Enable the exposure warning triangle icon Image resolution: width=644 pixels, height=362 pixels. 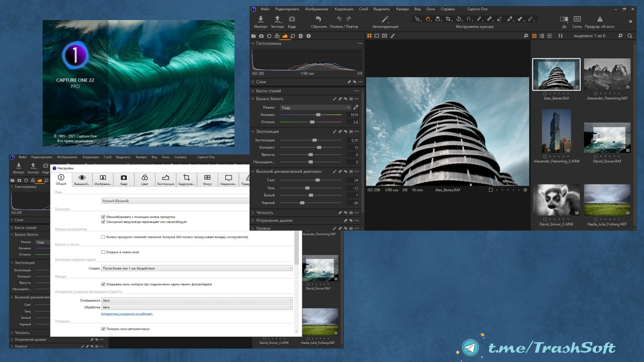(600, 19)
